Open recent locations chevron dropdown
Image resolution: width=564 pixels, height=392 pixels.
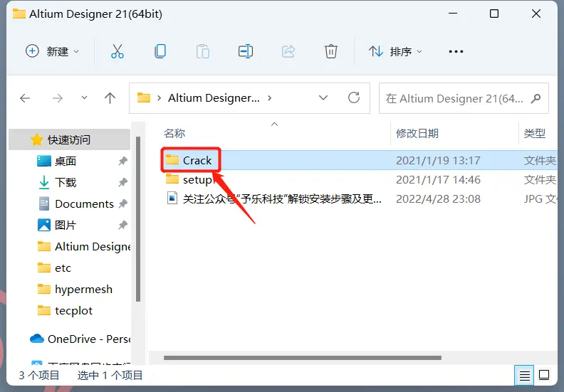point(84,97)
